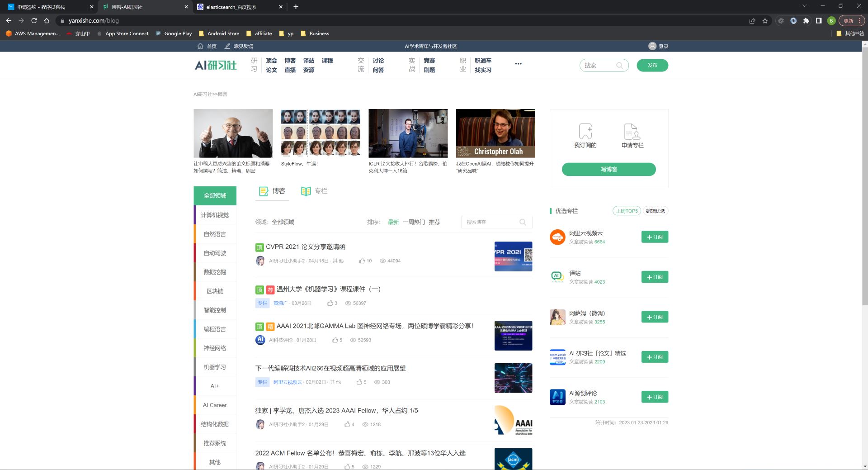Click the AI源创评论 column logo

pyautogui.click(x=557, y=397)
